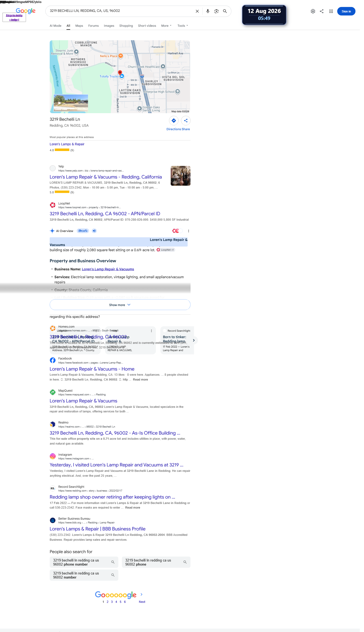Open the Street View thumbnail on the map
Image resolution: width=364 pixels, height=632 pixels.
coord(71,103)
